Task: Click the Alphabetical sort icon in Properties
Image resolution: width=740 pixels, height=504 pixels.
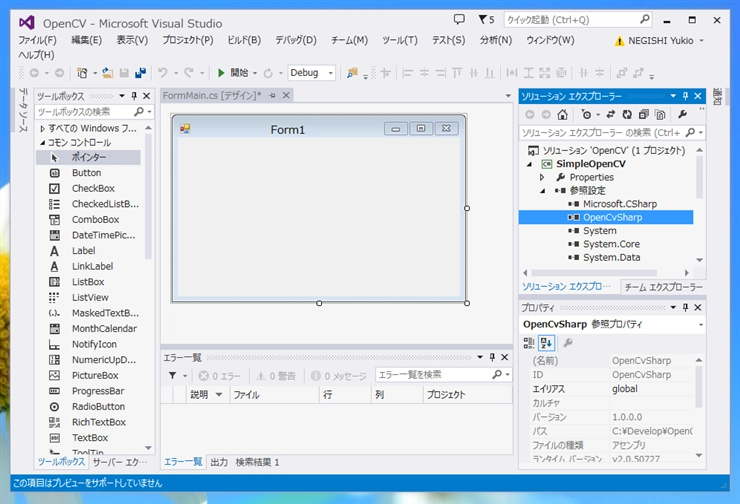Action: (x=547, y=343)
